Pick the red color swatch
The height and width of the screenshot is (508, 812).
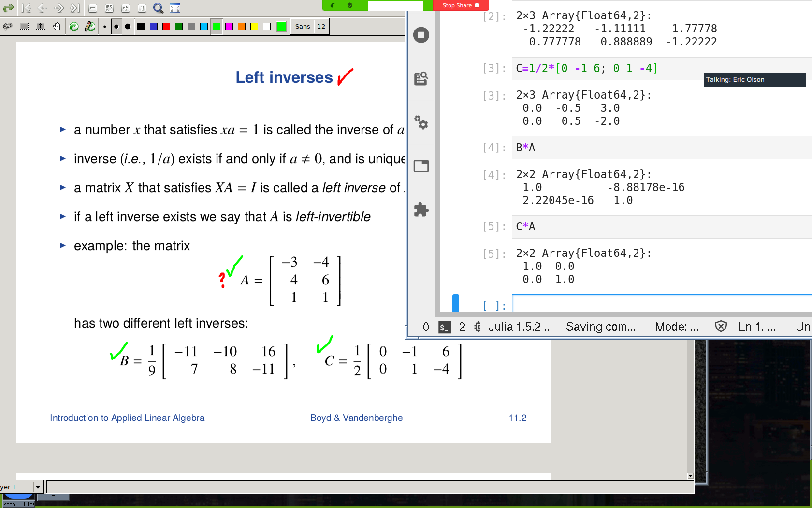point(166,27)
